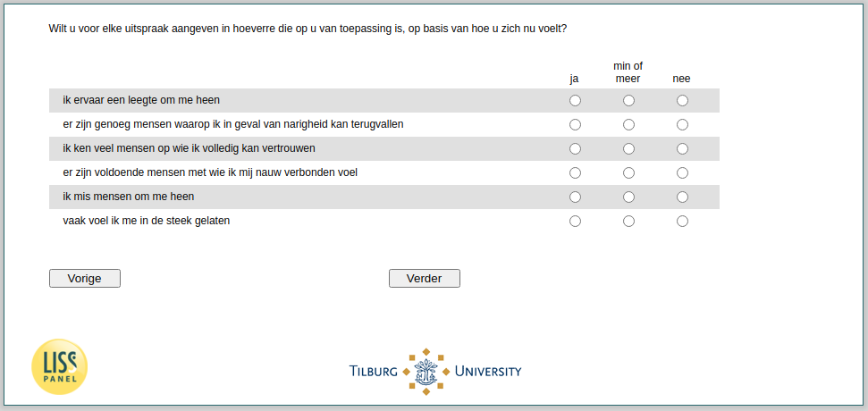Choose 'ja' for 'ik mis mensen om me heen'
The width and height of the screenshot is (868, 411).
(x=575, y=197)
